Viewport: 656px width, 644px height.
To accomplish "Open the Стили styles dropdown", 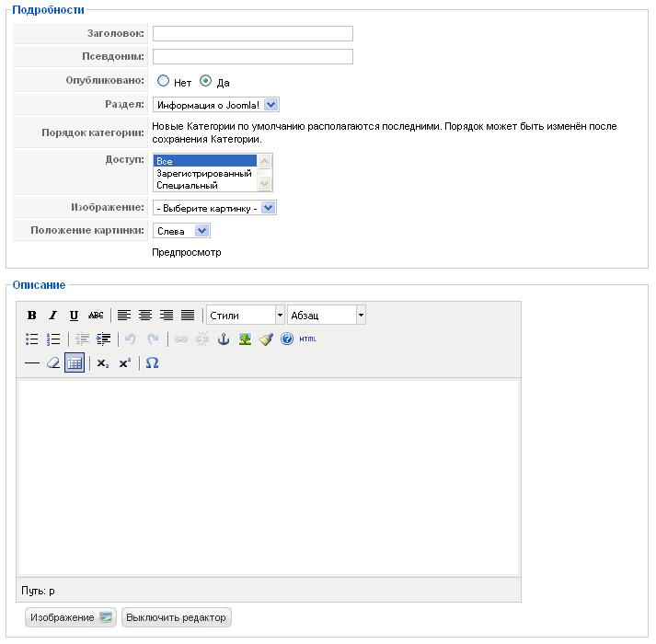I will point(246,315).
